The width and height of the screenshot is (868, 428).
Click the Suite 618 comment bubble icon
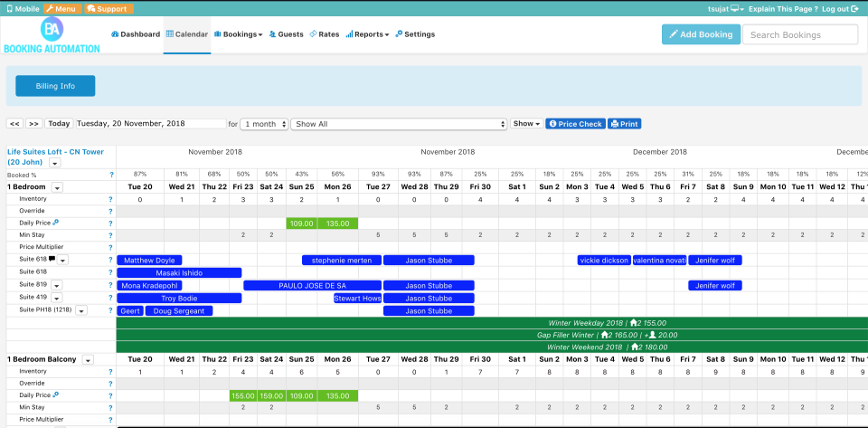tap(52, 259)
